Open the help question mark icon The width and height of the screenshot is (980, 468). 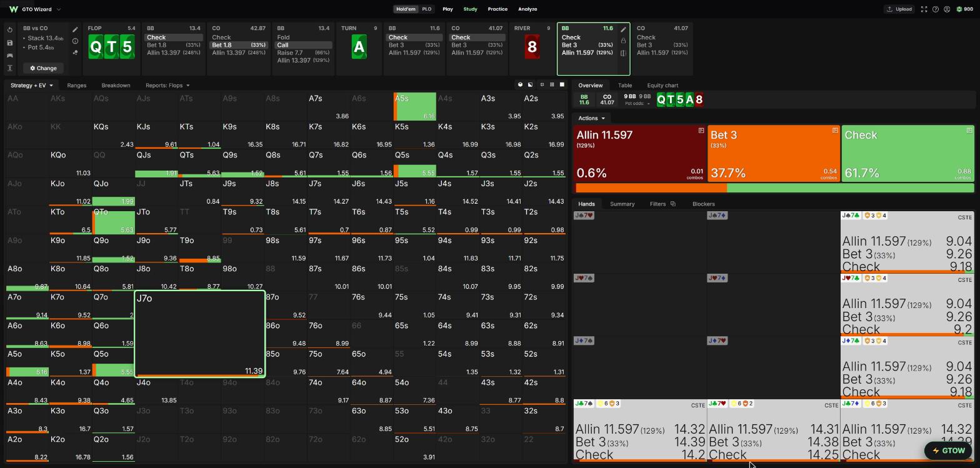tap(936, 9)
